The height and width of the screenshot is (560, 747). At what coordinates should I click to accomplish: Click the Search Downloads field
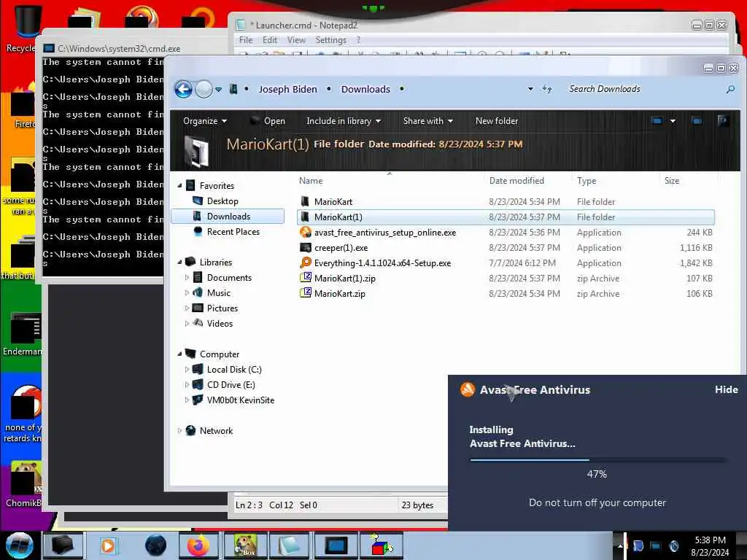(x=643, y=89)
